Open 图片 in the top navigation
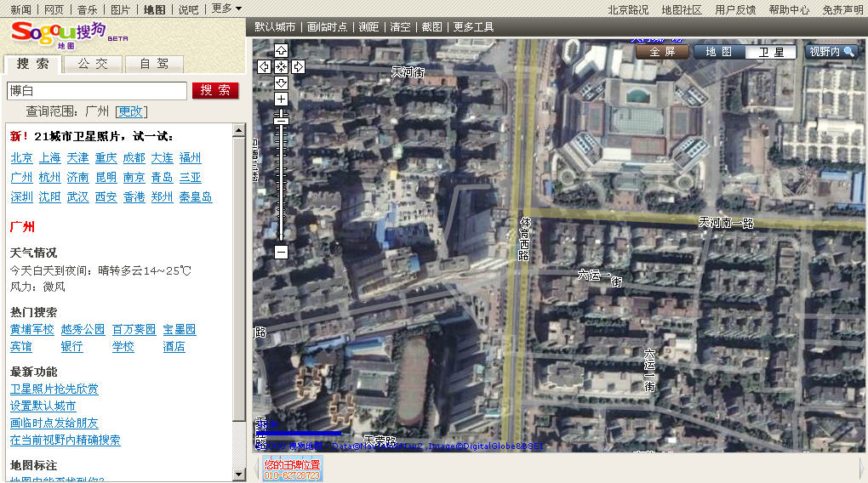Screen dimensions: 868x483 click(120, 9)
